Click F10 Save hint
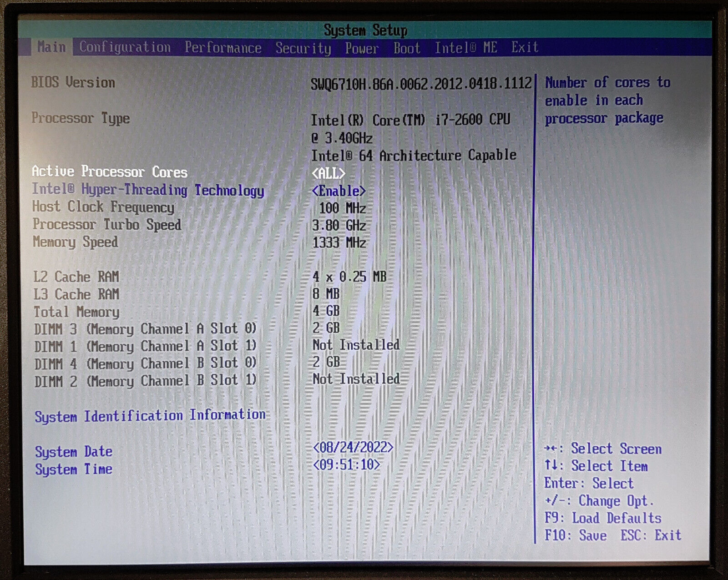This screenshot has height=580, width=728. [x=576, y=535]
